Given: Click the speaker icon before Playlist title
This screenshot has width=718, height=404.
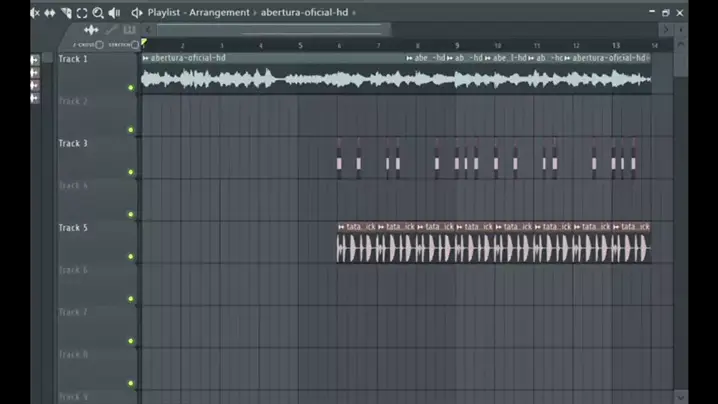Looking at the screenshot, I should pos(137,13).
